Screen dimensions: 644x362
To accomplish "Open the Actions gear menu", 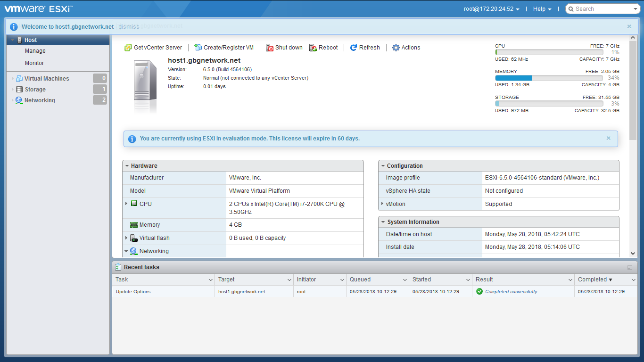I will [396, 48].
